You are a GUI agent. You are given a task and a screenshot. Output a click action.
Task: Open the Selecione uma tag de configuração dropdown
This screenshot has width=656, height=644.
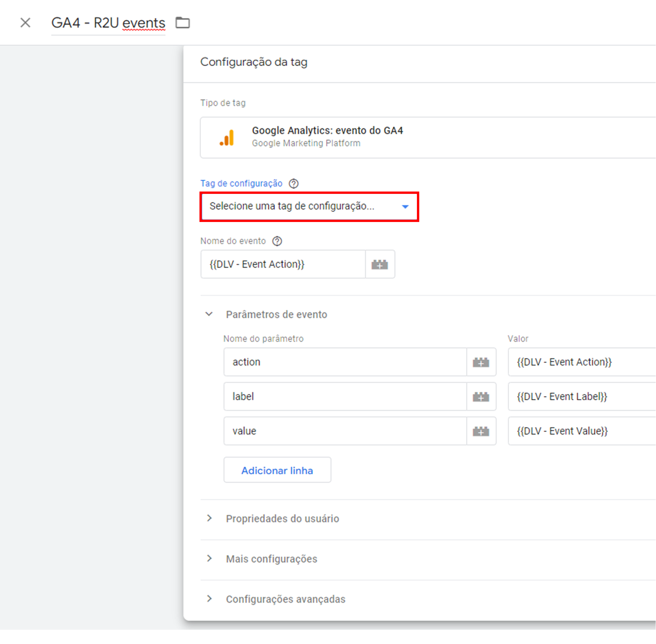point(309,206)
